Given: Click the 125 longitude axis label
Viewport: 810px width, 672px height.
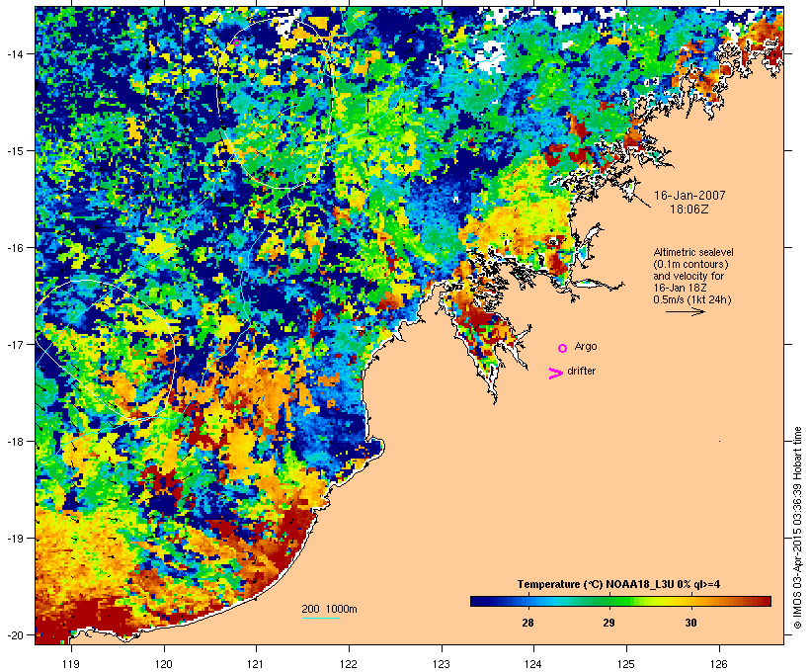Looking at the screenshot, I should 626,664.
